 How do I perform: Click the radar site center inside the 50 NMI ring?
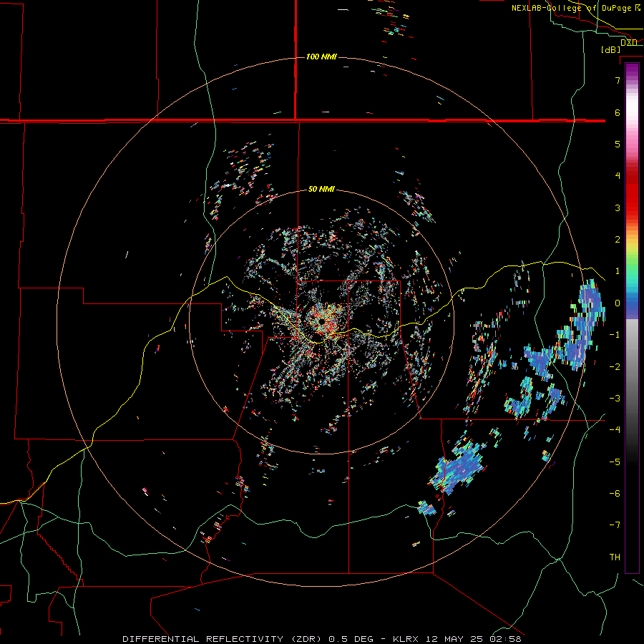coord(321,321)
